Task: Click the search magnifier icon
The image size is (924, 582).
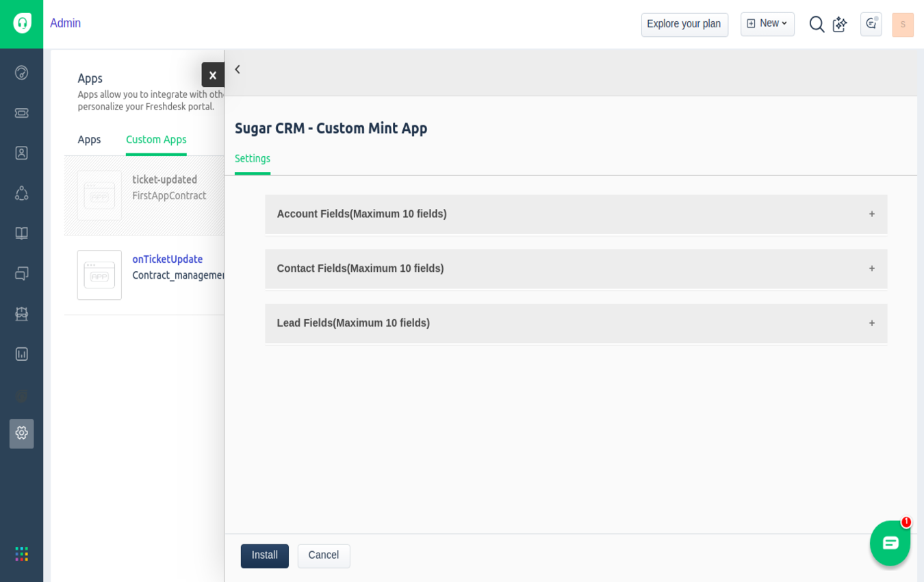Action: coord(817,24)
